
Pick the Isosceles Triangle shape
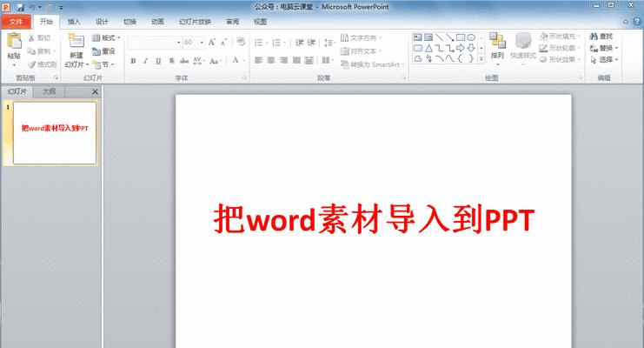pyautogui.click(x=428, y=48)
